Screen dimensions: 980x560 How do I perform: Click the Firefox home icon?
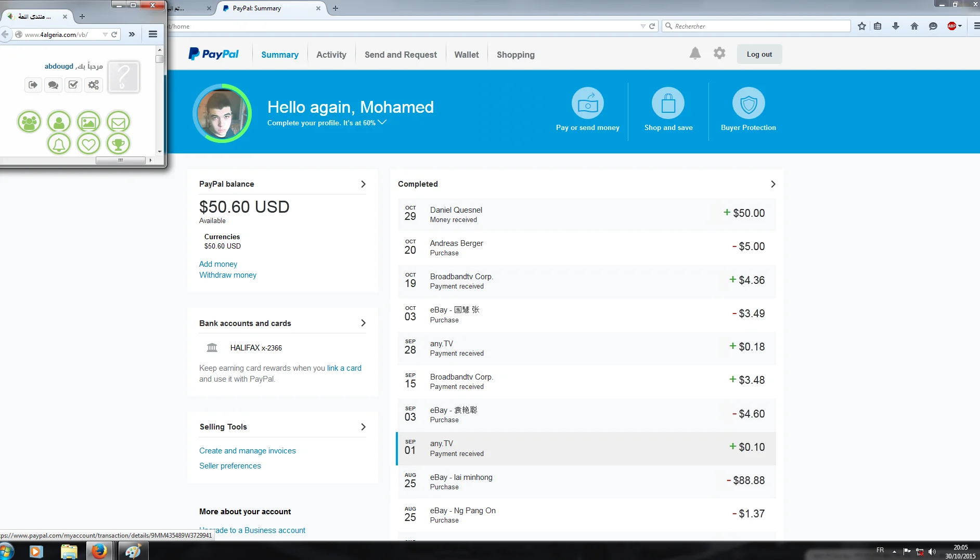click(914, 26)
